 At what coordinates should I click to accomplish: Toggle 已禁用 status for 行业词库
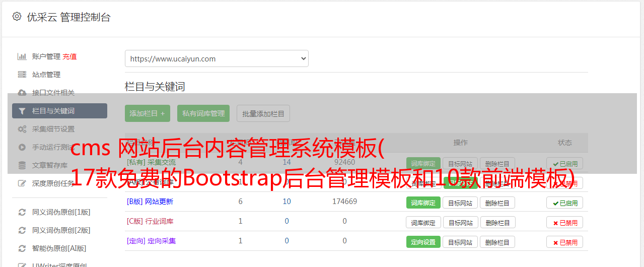tap(565, 223)
